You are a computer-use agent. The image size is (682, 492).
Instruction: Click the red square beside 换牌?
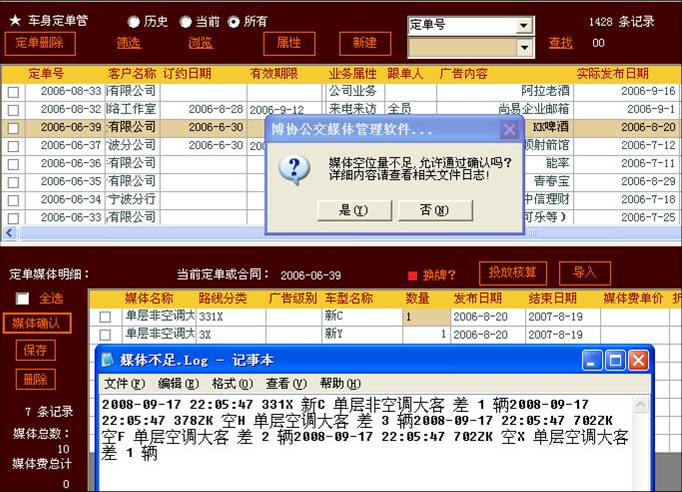click(x=412, y=275)
